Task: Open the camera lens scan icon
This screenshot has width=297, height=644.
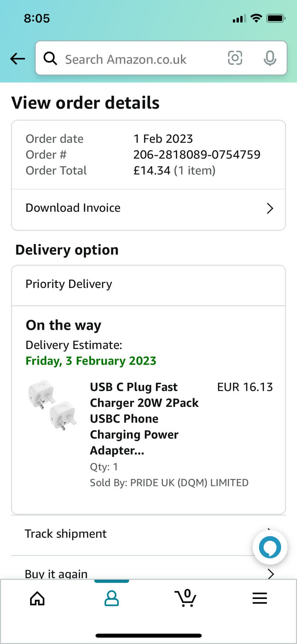Action: (235, 58)
